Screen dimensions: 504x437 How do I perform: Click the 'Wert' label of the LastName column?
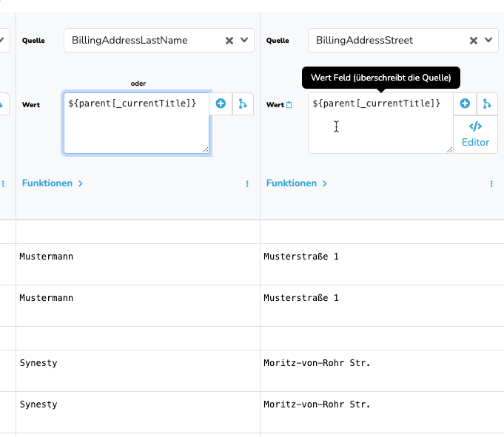(31, 105)
